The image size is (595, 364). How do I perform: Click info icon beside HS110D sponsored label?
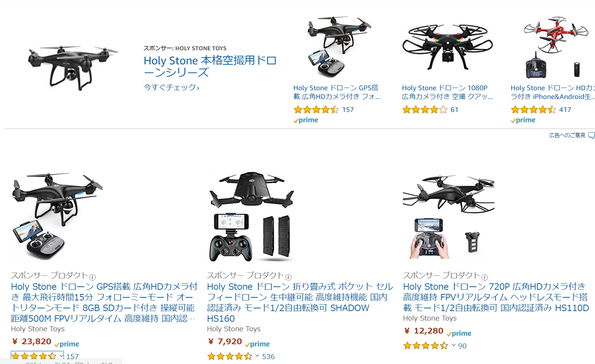[484, 277]
